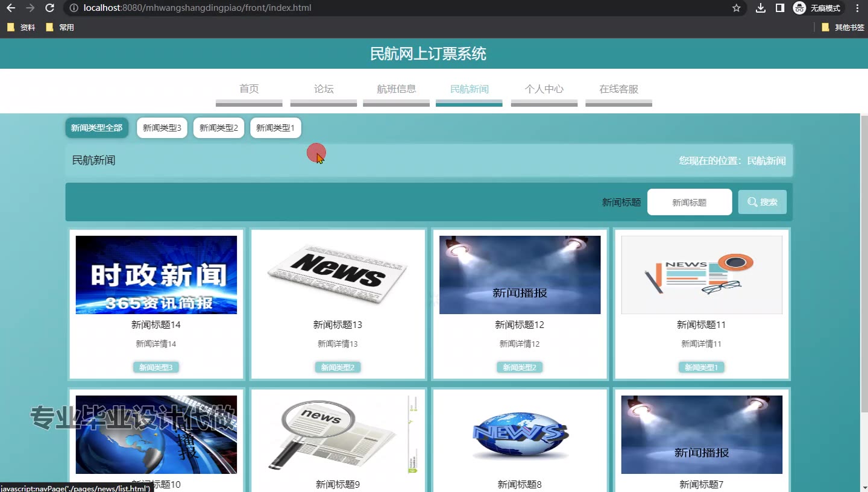
Task: Click the 新闻详情13 description text
Action: 338,344
